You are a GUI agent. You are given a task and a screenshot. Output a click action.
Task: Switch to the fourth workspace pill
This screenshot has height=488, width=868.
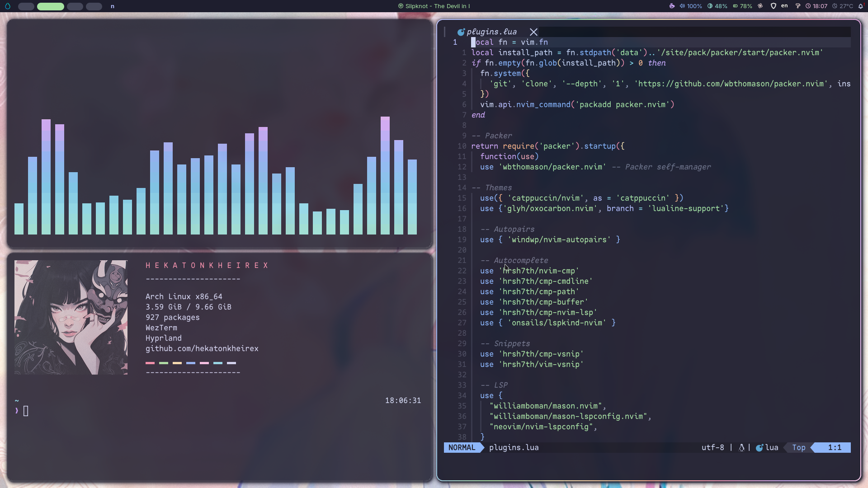click(94, 6)
